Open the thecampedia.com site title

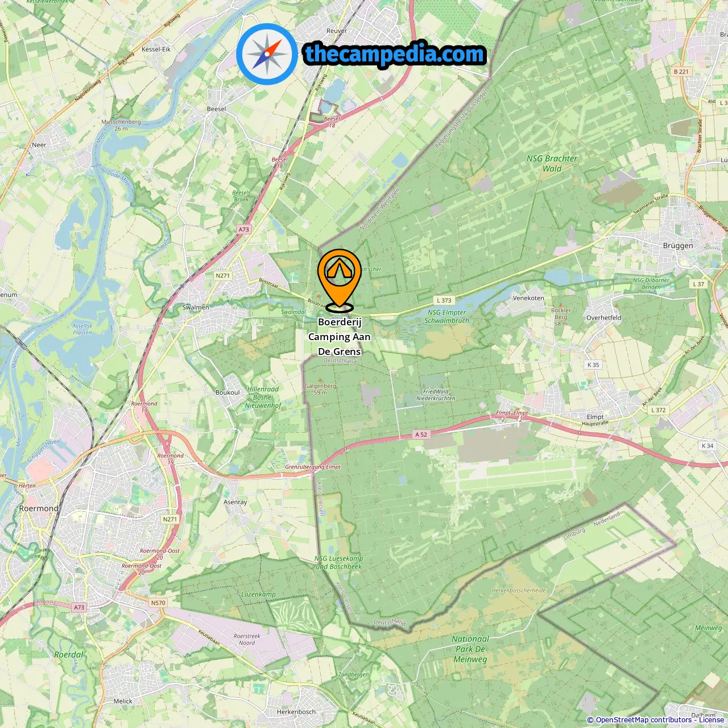395,54
